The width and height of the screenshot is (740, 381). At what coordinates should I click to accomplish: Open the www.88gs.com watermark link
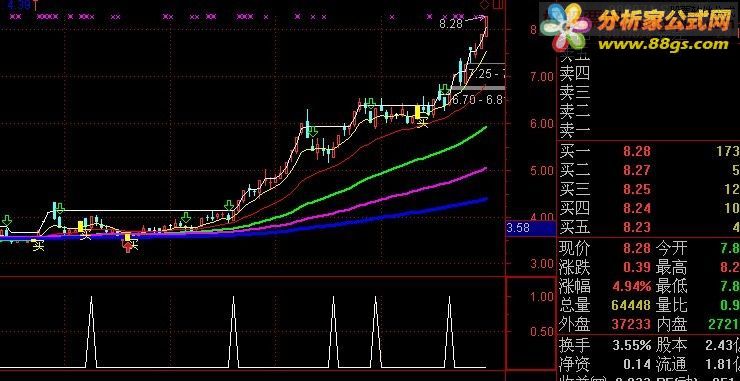click(664, 44)
